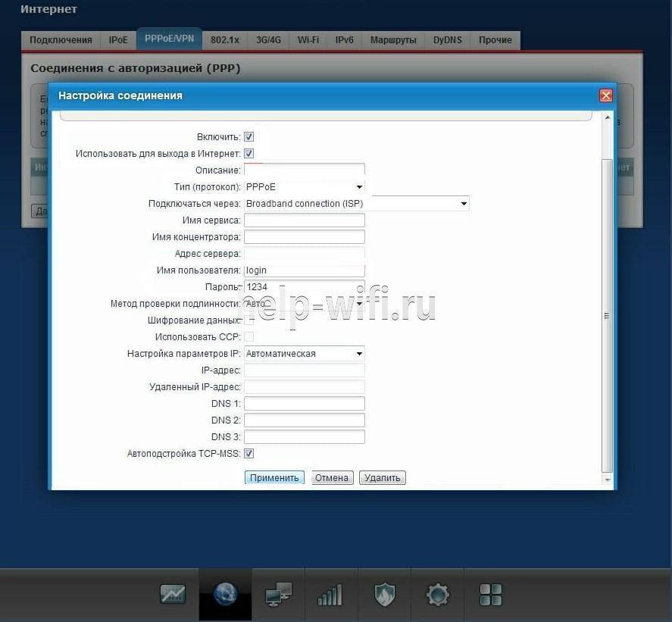Screen dimensions: 672x622
Task: Expand the Тип (протокол) PPPoE dropdown
Action: click(x=305, y=187)
